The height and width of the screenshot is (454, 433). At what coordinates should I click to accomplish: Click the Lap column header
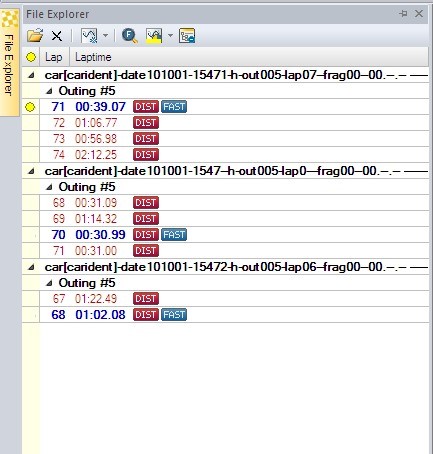(53, 57)
